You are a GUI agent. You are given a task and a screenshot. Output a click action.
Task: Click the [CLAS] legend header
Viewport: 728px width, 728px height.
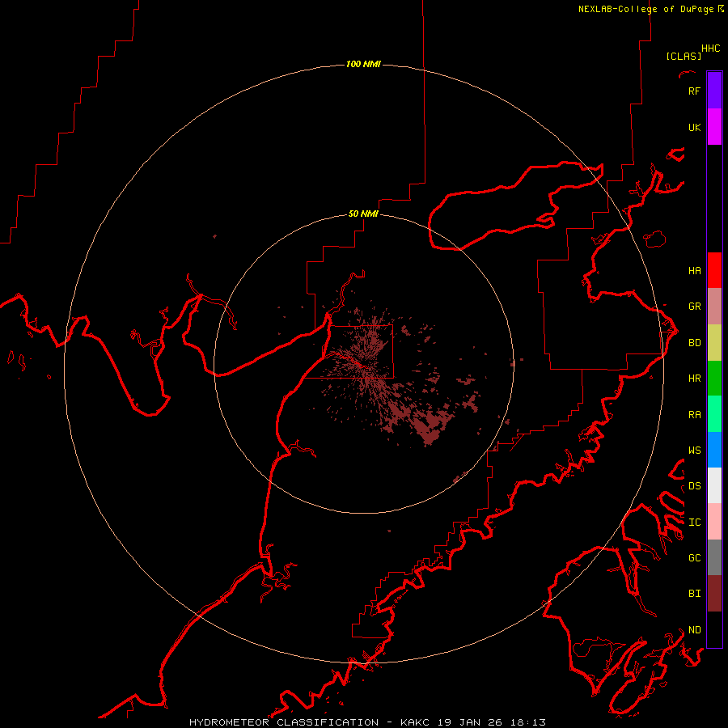[x=684, y=56]
